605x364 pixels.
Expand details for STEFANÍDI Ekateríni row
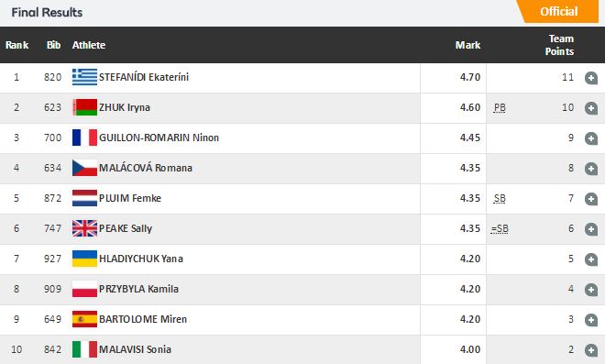tap(591, 78)
